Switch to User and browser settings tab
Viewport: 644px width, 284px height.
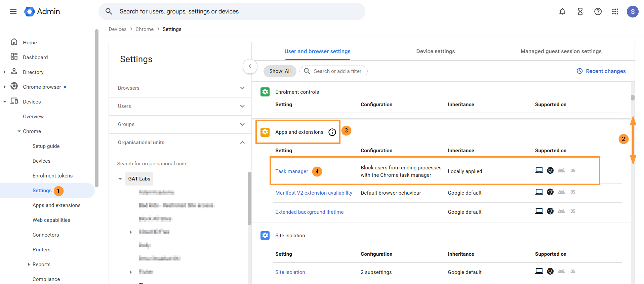317,51
